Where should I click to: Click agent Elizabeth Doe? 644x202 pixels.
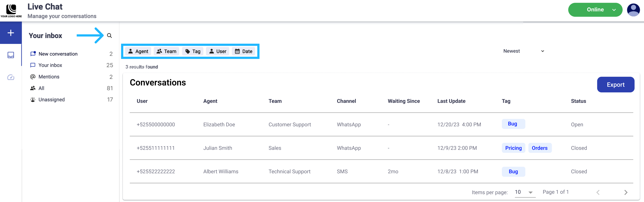(x=219, y=124)
